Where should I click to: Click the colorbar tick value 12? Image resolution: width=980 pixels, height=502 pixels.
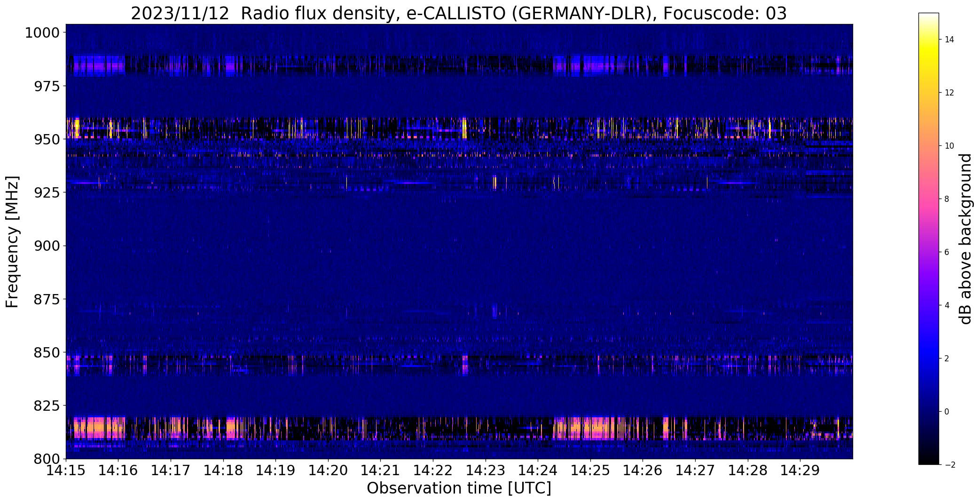tap(949, 93)
